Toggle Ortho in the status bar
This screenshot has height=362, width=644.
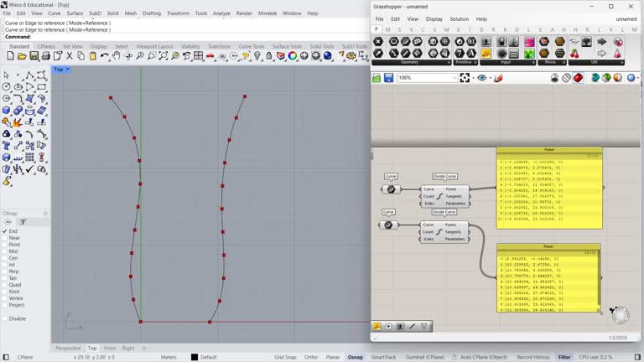pyautogui.click(x=311, y=357)
